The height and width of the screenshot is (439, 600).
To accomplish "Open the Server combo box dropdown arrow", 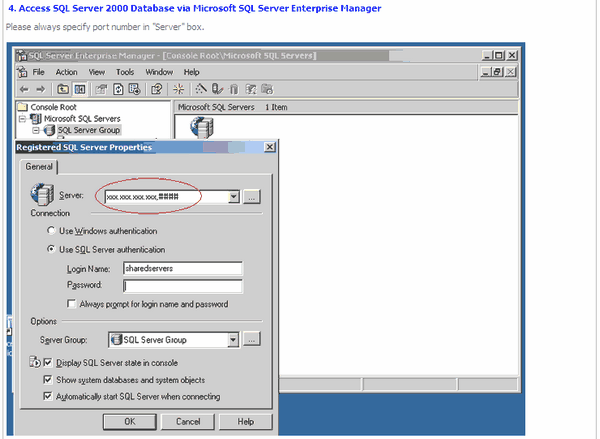I will 234,197.
